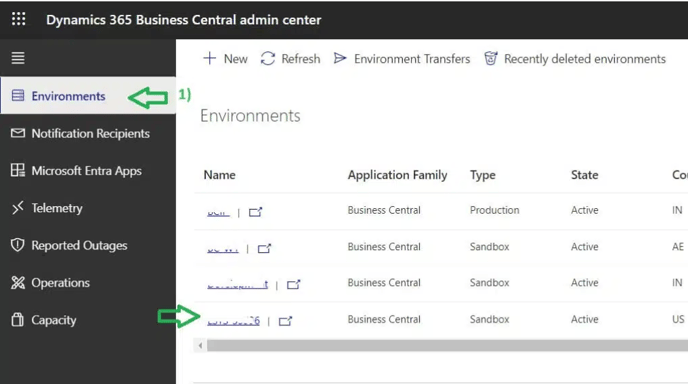Click Sandbox type in AE row
The height and width of the screenshot is (384, 688).
coord(490,247)
